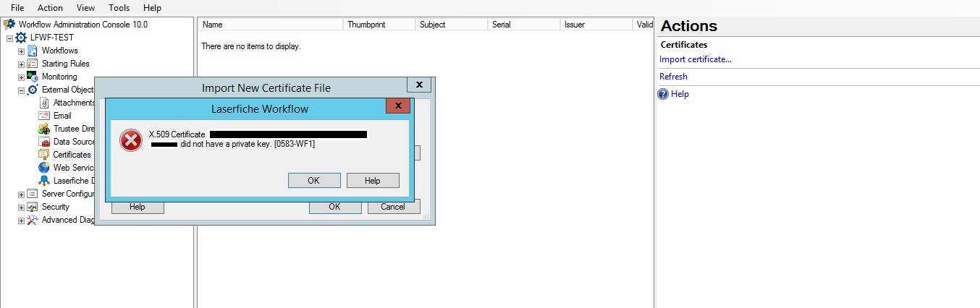Click the Import certificate... action link
The height and width of the screenshot is (308, 980).
coord(696,59)
